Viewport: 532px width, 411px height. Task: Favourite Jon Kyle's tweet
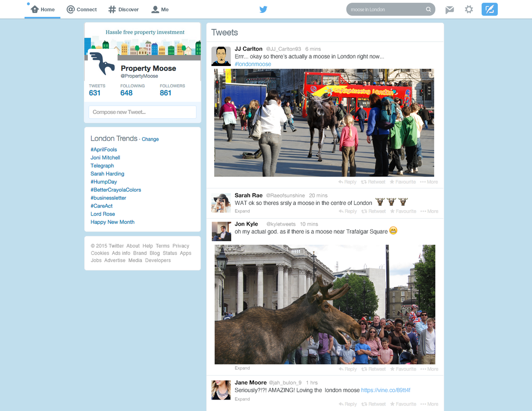403,369
